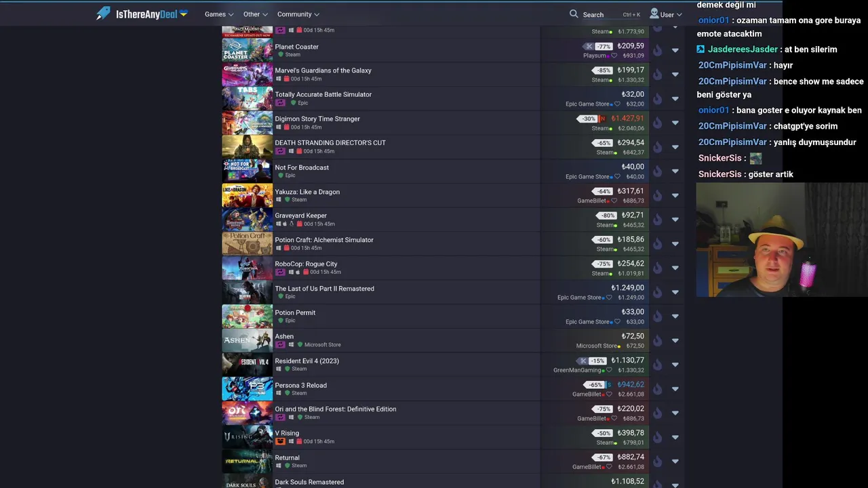Click flame icon for RoboCop: Rogue City
The image size is (868, 488).
tap(657, 268)
